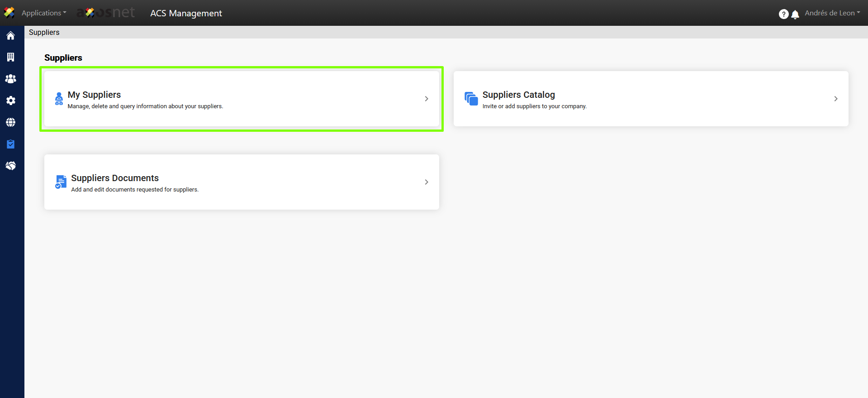Open the Suppliers Catalog title link
The width and height of the screenshot is (868, 398).
point(518,95)
